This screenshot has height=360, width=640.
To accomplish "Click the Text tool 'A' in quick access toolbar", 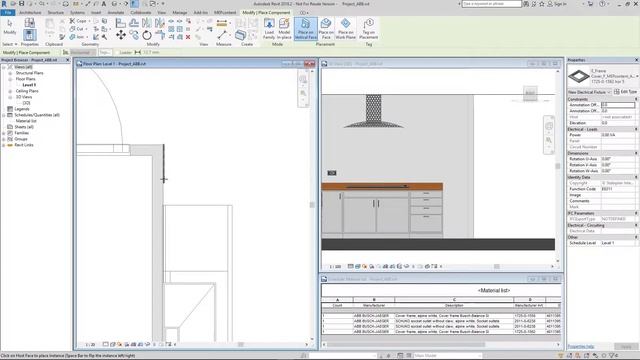I will pos(104,4).
